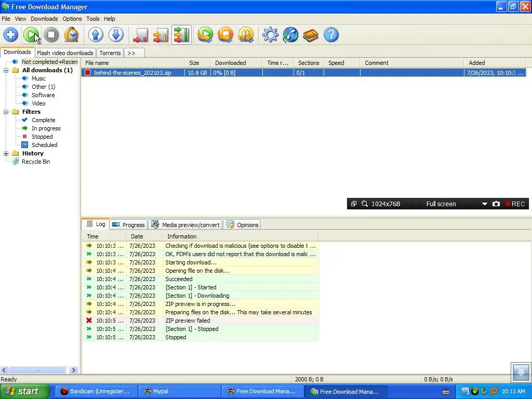This screenshot has width=532, height=399.
Task: Select the Stopped filter
Action: (x=42, y=137)
